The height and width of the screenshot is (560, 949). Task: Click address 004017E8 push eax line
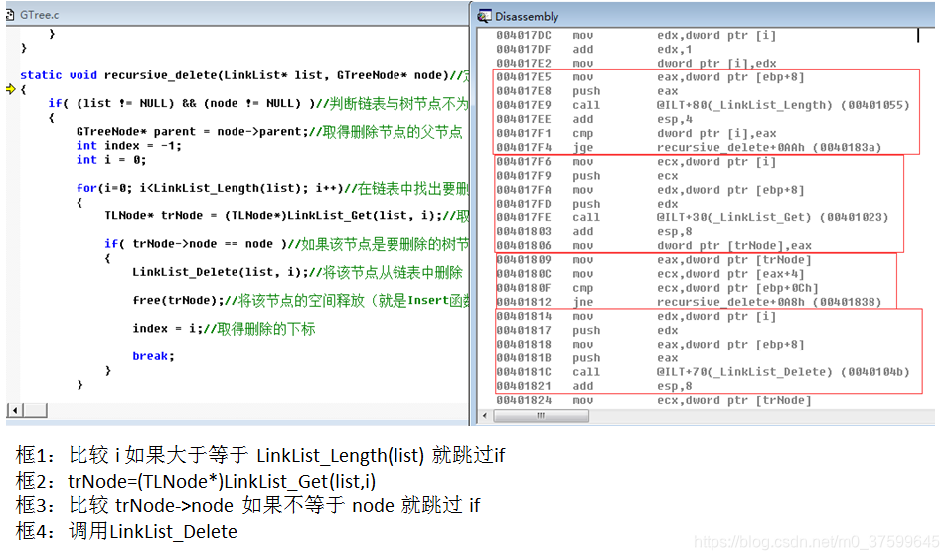pos(587,91)
